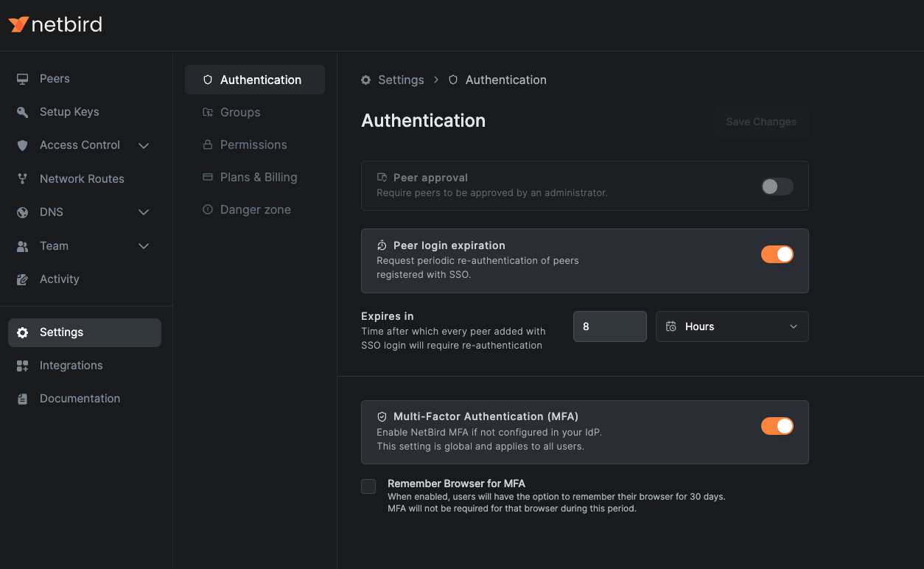The image size is (924, 569).
Task: Click the Expires in number field
Action: (609, 327)
